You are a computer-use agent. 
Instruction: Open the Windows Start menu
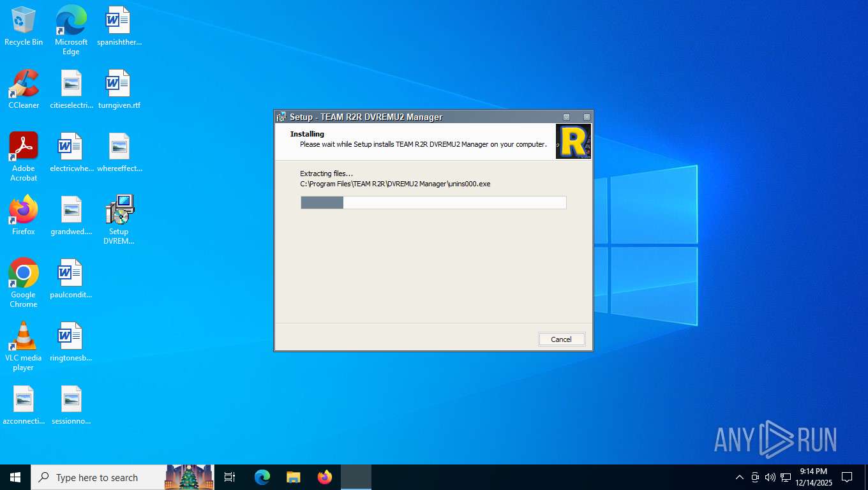click(15, 477)
